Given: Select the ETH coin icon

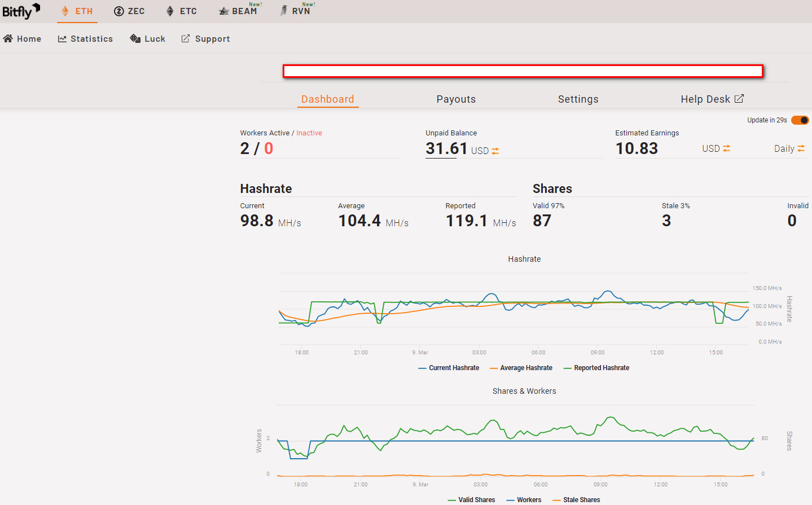Looking at the screenshot, I should [65, 11].
